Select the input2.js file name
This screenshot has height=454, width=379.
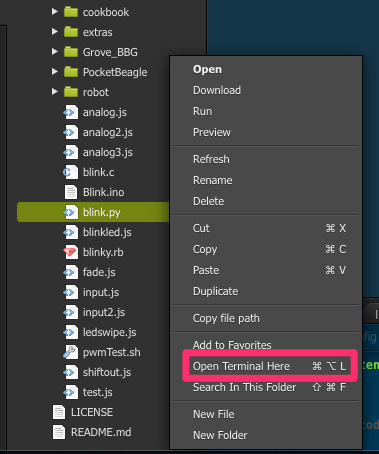104,313
